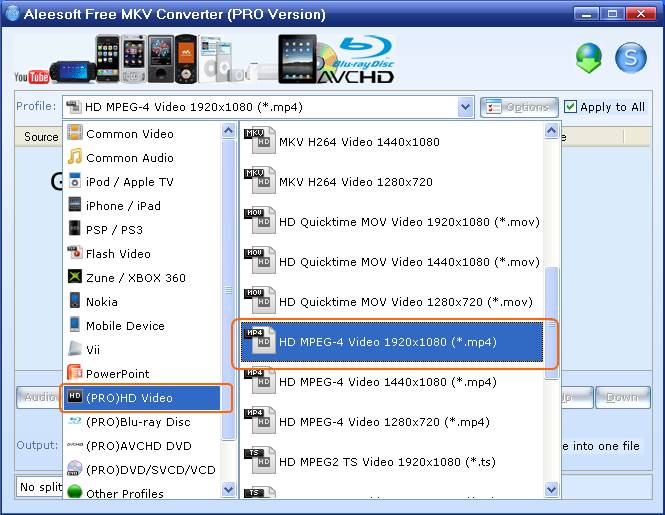Select the Common Video category icon
665x515 pixels.
pos(75,134)
